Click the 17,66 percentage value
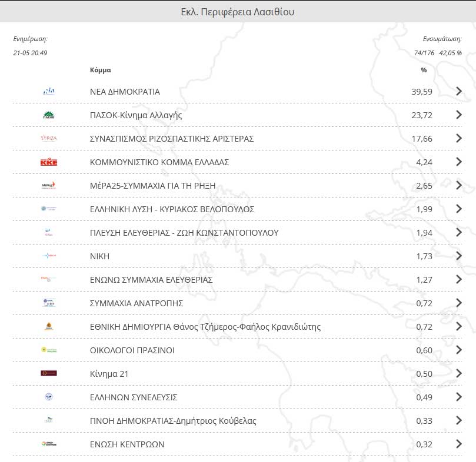This screenshot has height=462, width=476. pos(422,139)
